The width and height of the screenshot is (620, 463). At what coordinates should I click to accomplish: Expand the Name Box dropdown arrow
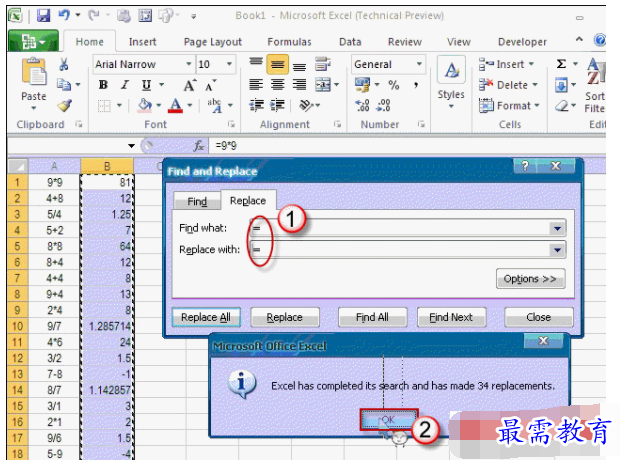tap(131, 146)
